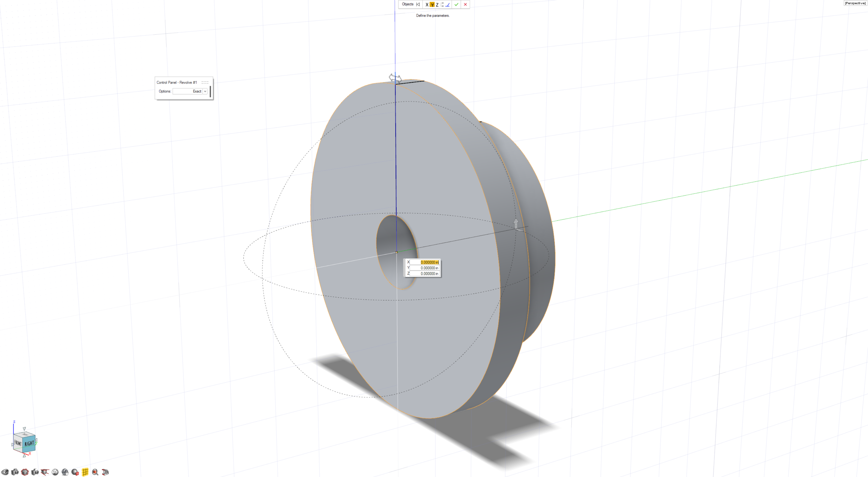This screenshot has height=477, width=868.
Task: Click the Y coordinate input field
Action: pos(425,268)
